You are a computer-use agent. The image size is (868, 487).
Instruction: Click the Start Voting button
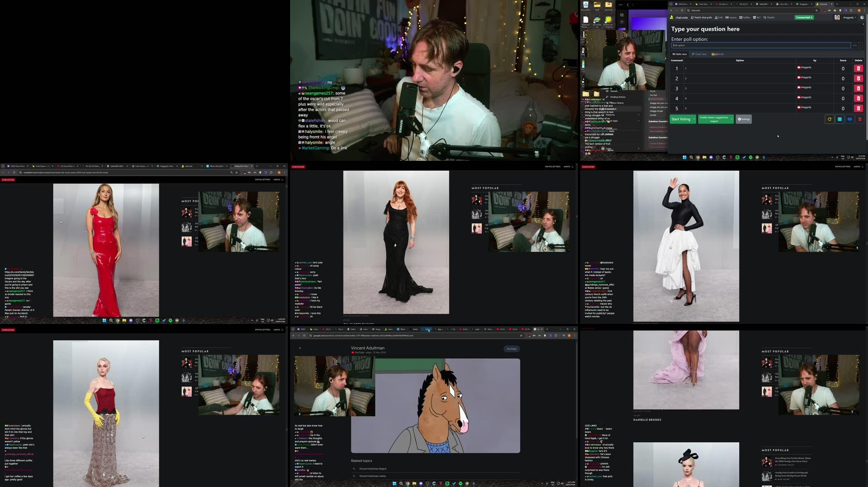681,119
